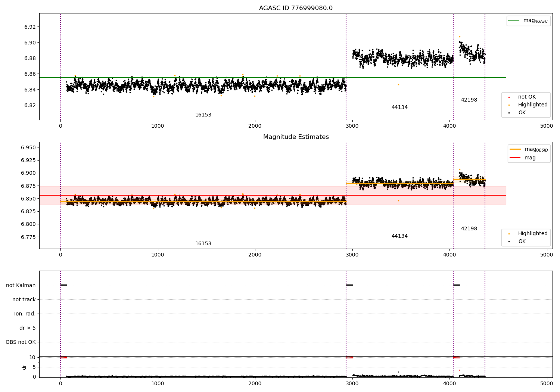This screenshot has width=560, height=392.
Task: Click 'not OK' in the top plot legend
Action: (526, 97)
